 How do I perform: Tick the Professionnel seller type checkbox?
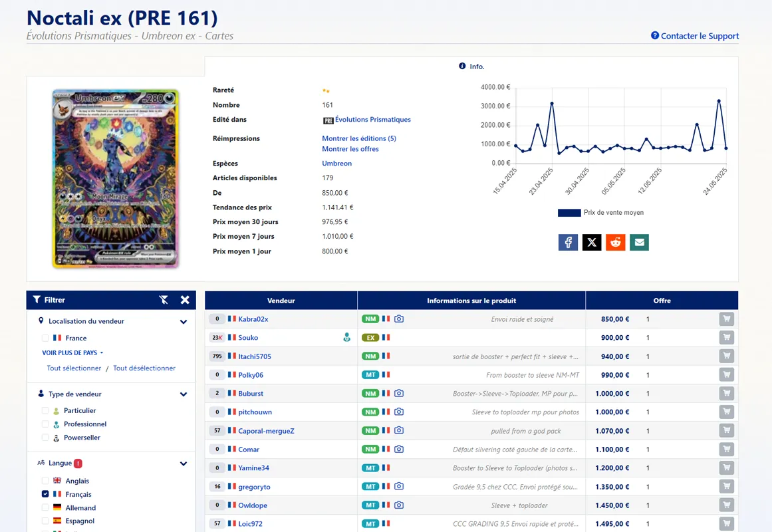[x=45, y=424]
